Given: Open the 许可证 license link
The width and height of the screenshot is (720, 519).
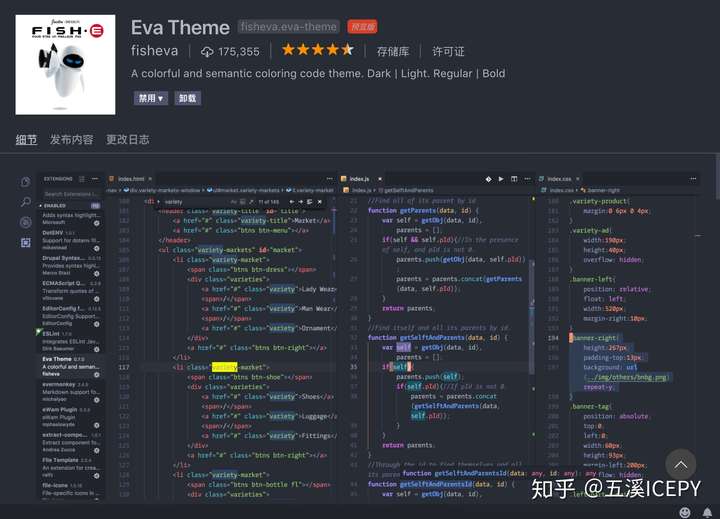Looking at the screenshot, I should [x=448, y=51].
